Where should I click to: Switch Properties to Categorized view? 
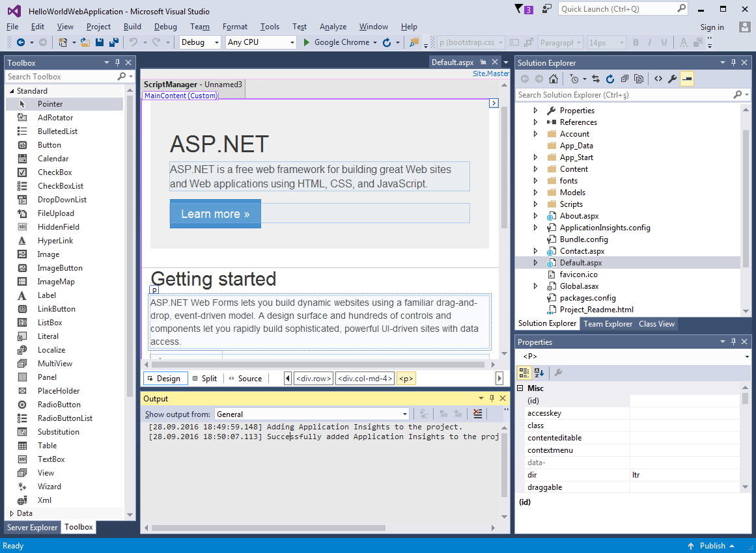[524, 372]
